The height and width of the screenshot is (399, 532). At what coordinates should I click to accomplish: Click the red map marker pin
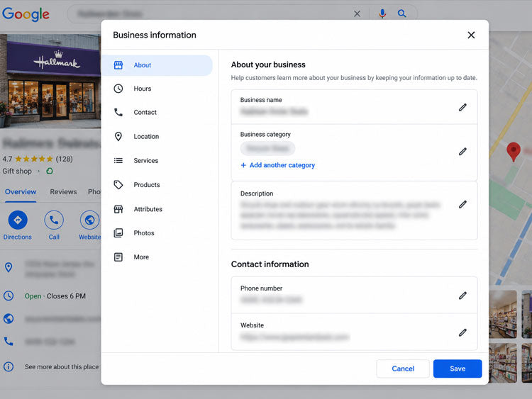pyautogui.click(x=514, y=151)
